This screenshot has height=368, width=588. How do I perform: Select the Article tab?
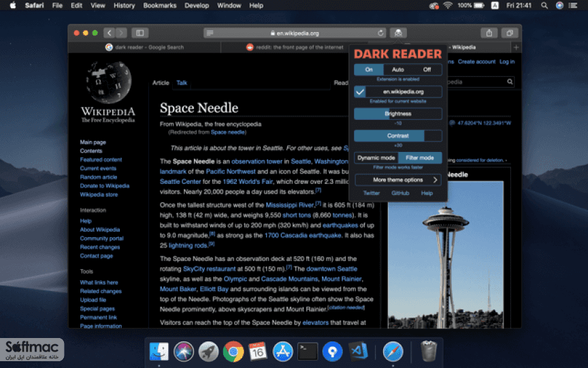coord(161,83)
